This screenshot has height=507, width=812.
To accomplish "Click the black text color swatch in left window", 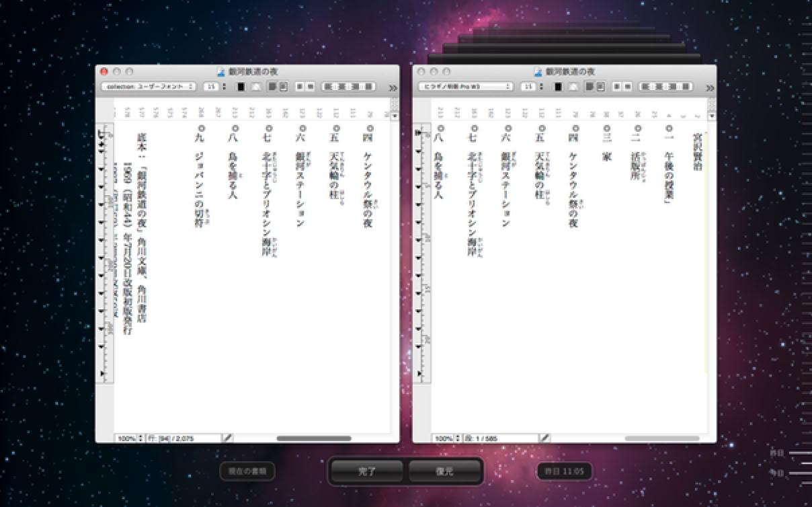I will coord(241,87).
